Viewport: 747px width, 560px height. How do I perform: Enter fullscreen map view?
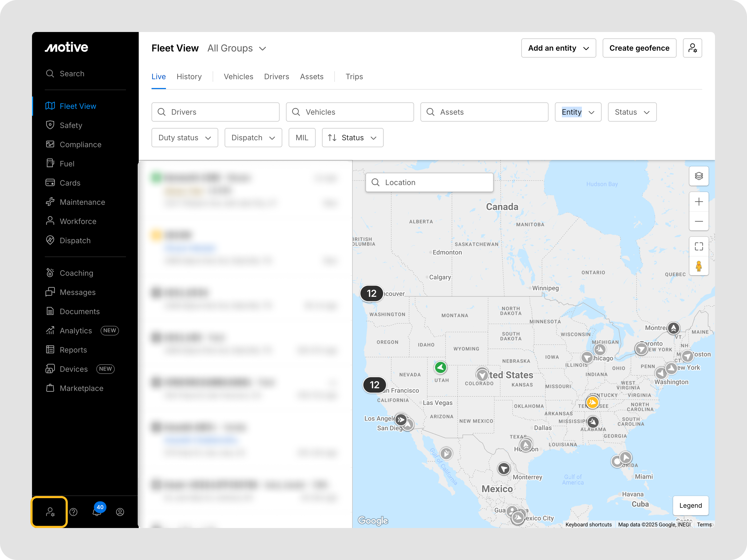point(698,246)
